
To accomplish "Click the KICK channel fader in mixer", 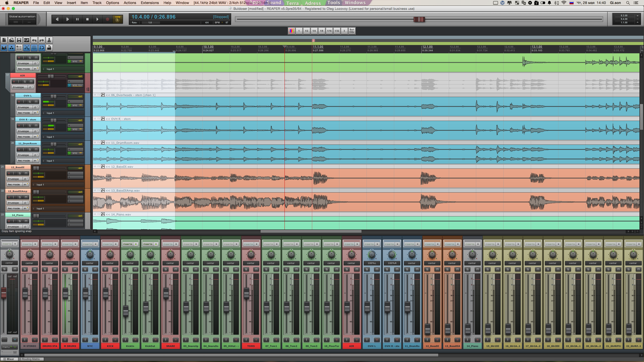I will 105,293.
